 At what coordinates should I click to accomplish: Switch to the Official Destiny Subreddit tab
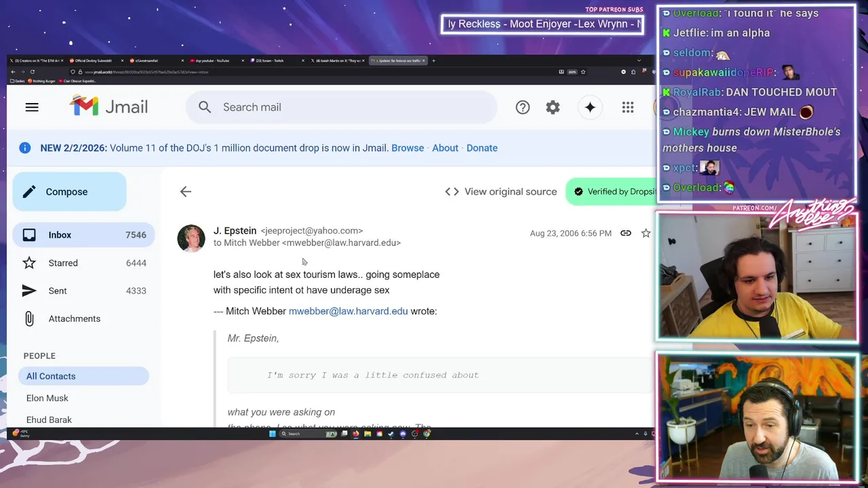[97, 60]
